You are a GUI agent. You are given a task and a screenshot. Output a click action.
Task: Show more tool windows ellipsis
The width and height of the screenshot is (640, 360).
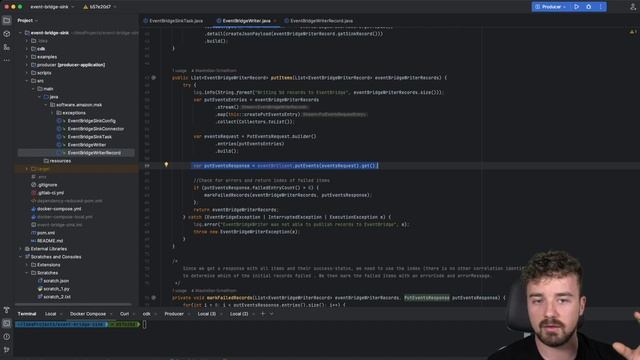point(7,60)
